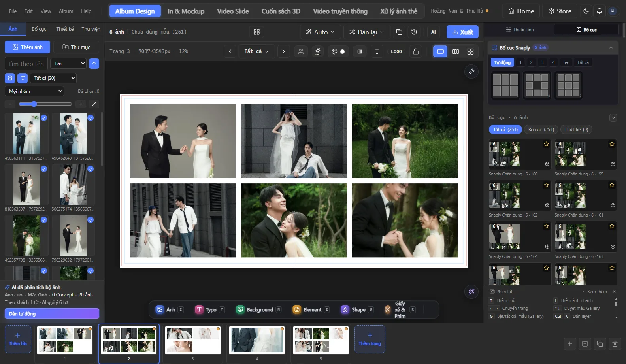626x364 pixels.
Task: Select the text T tool in page toolbar
Action: coord(377,51)
